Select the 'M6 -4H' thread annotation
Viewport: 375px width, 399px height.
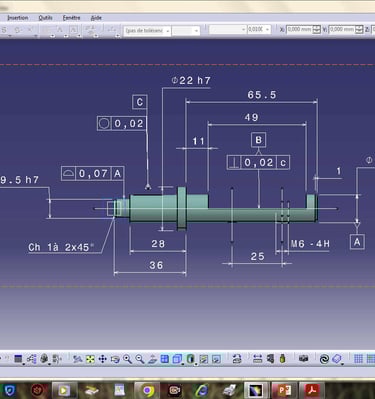coord(310,244)
